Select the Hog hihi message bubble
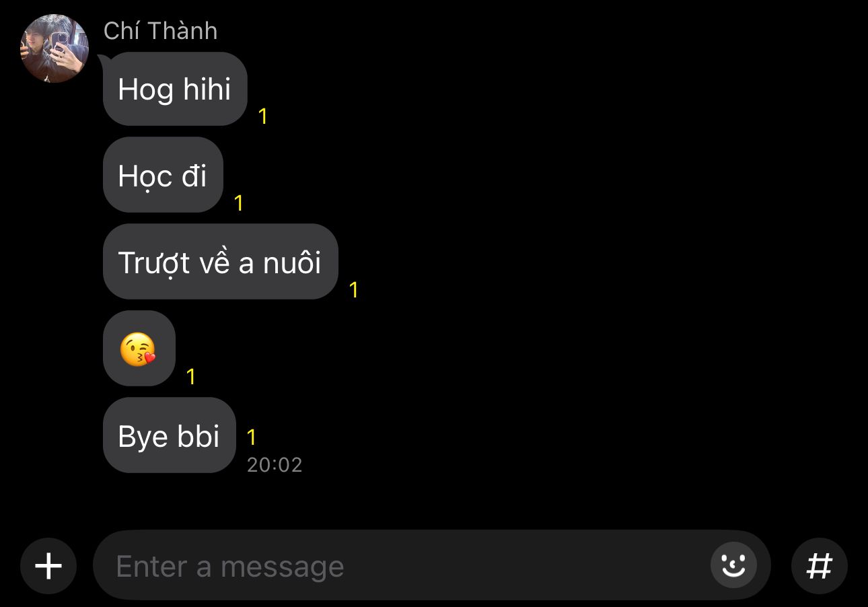The width and height of the screenshot is (868, 607). point(175,89)
